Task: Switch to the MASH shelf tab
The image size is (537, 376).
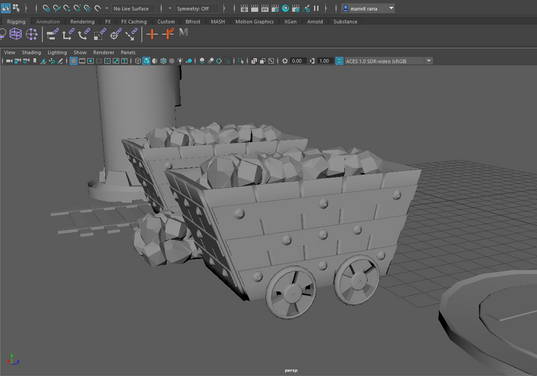Action: tap(218, 22)
